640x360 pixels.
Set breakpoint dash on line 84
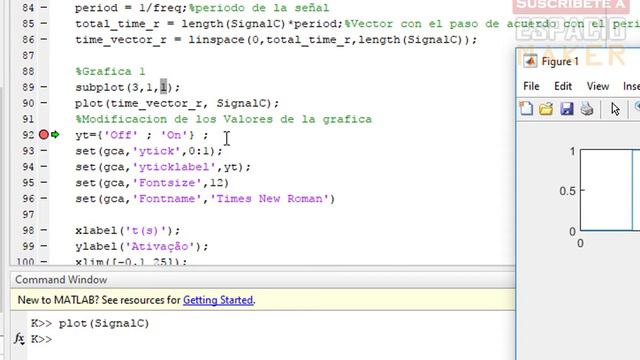[44, 8]
